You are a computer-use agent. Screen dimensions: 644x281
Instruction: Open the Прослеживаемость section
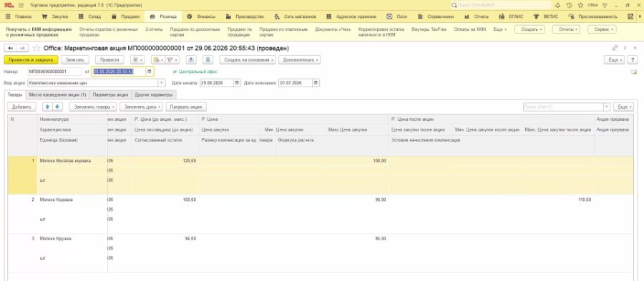593,17
